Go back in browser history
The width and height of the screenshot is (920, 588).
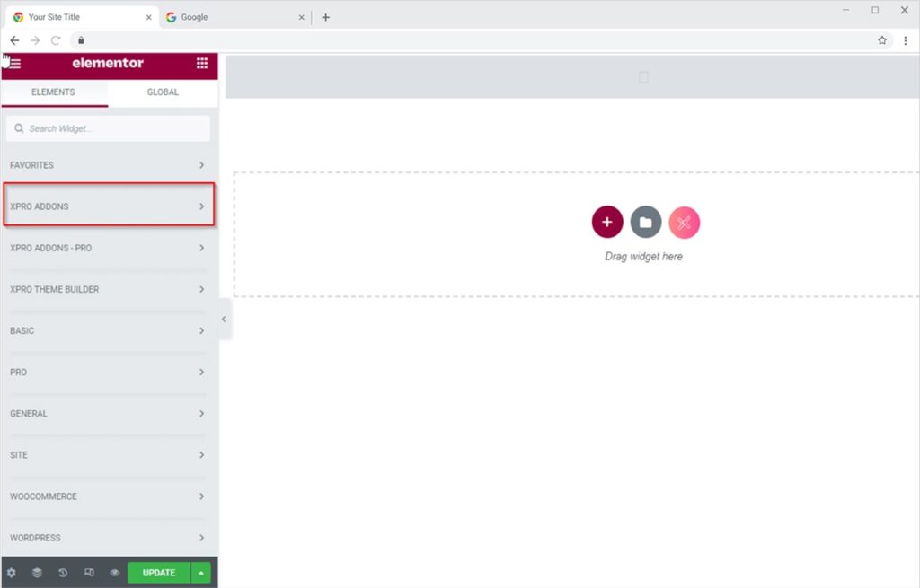14,40
